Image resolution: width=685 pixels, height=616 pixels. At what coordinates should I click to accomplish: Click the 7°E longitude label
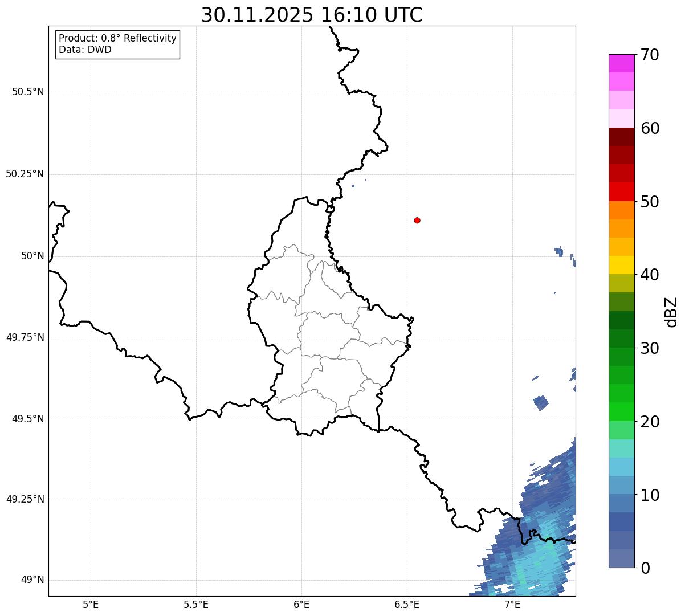pos(512,604)
